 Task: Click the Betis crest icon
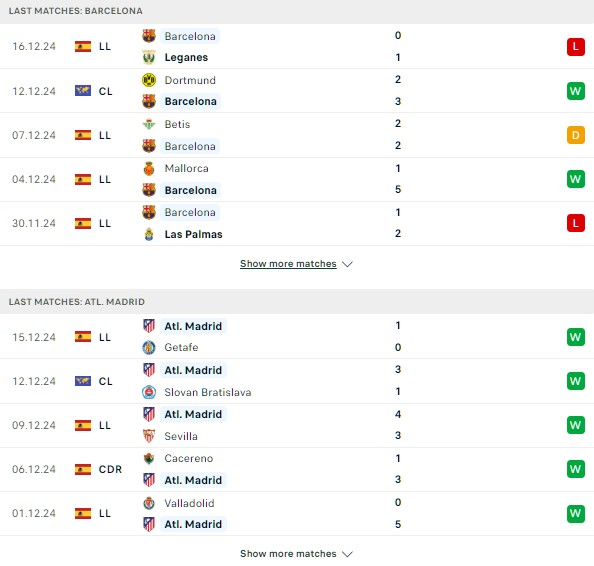click(x=149, y=124)
